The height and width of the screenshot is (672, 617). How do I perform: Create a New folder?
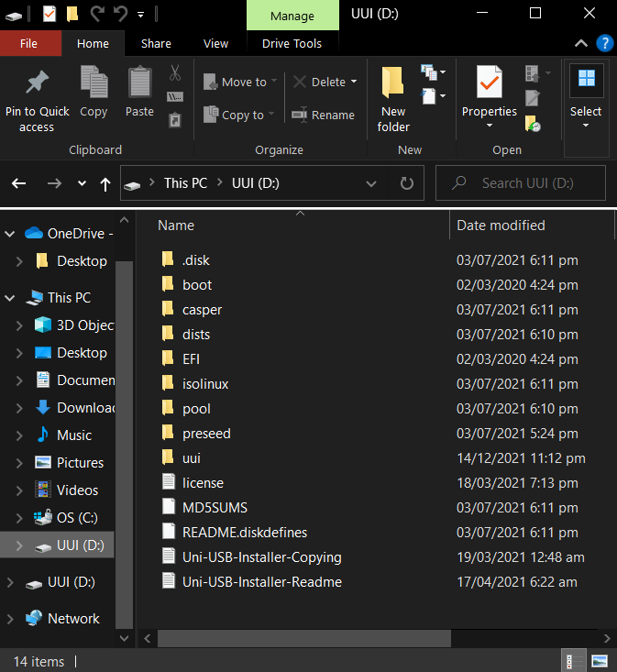pos(393,99)
